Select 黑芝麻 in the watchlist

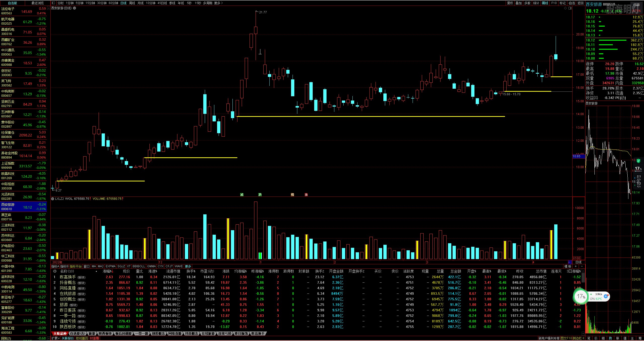pyautogui.click(x=23, y=217)
